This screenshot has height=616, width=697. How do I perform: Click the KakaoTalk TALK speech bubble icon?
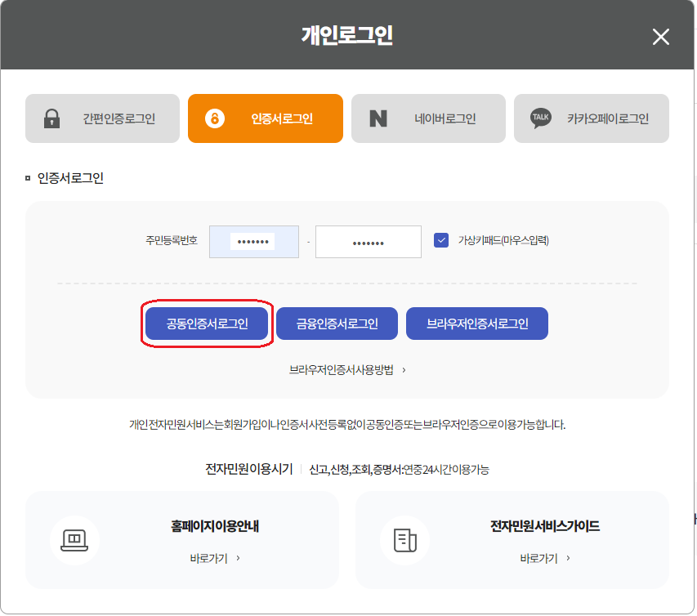click(540, 118)
